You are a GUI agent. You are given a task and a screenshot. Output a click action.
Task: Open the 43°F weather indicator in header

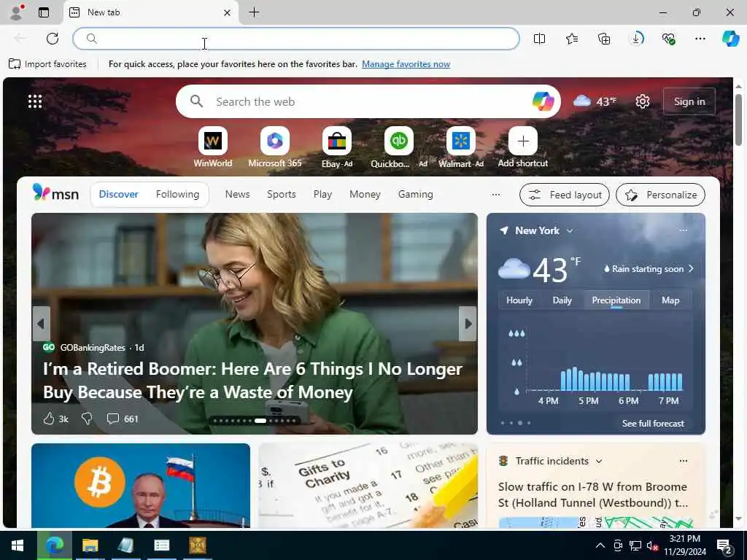click(x=595, y=101)
